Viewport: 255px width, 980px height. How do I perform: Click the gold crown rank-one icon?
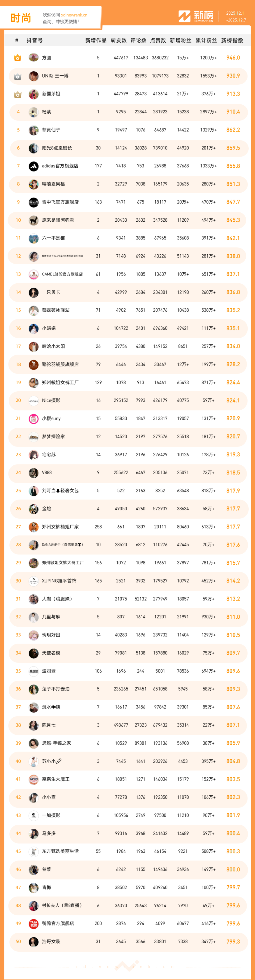tap(17, 58)
